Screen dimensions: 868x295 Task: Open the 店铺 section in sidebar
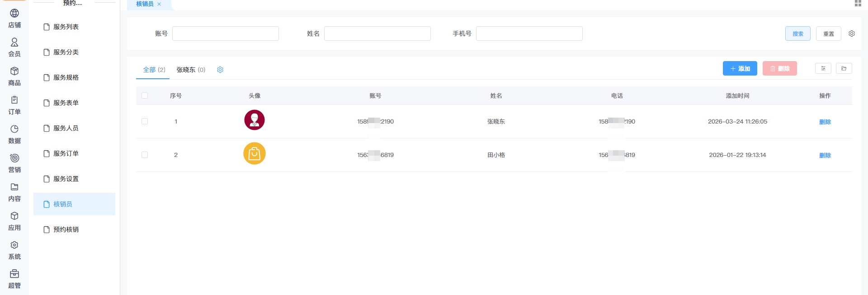coord(14,19)
